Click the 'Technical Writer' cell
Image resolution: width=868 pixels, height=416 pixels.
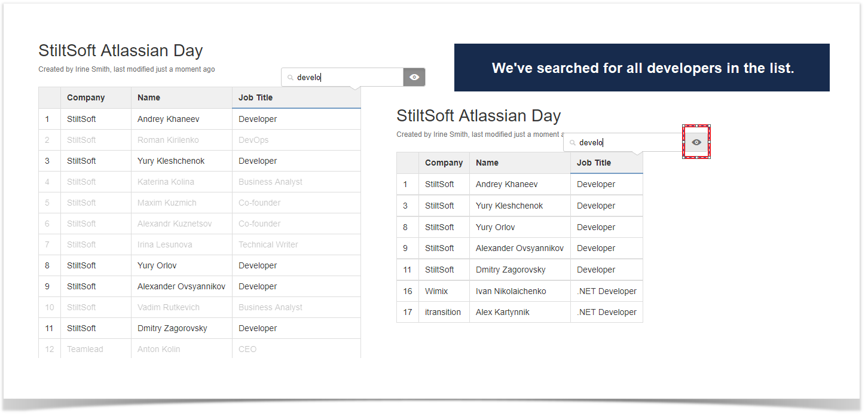(x=297, y=244)
